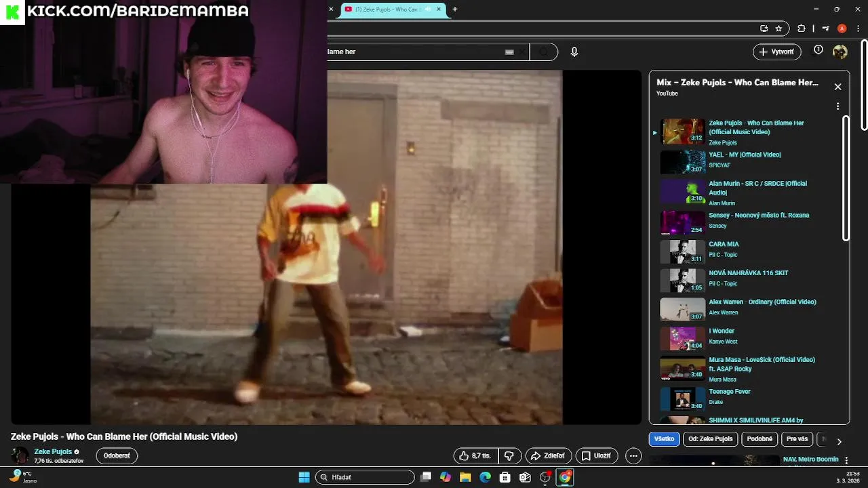Click the Who Can Blame Her playlist thumbnail
This screenshot has height=488, width=868.
tap(683, 131)
